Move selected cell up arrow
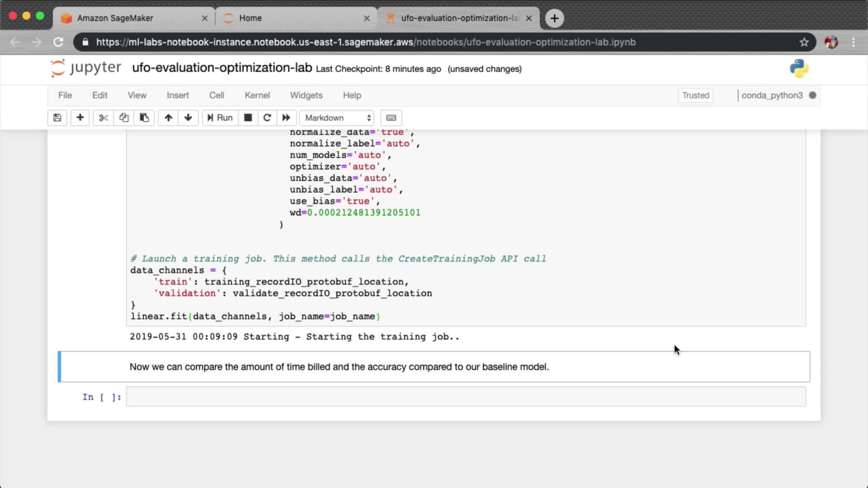Image resolution: width=868 pixels, height=488 pixels. pyautogui.click(x=168, y=118)
